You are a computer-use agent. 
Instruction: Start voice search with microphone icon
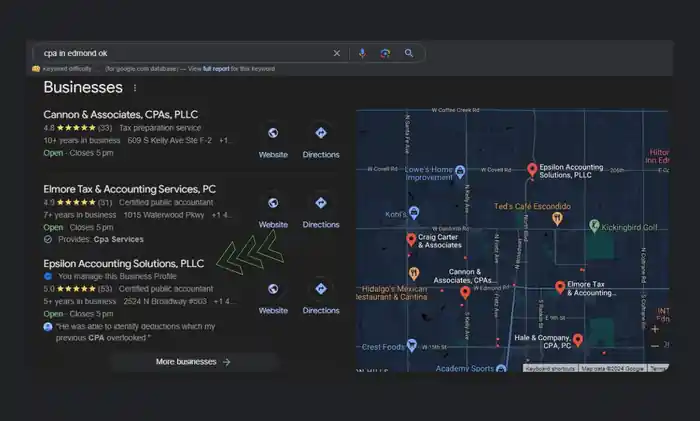tap(362, 53)
